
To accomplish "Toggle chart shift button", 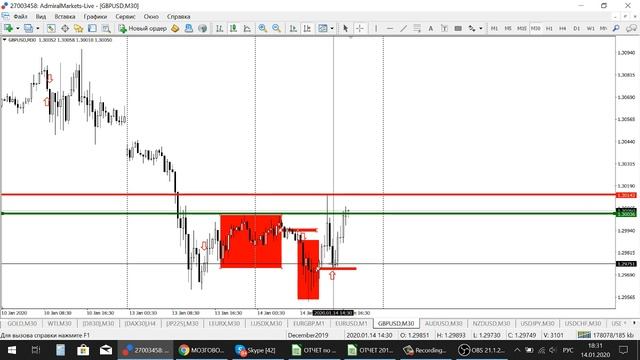I will point(307,28).
